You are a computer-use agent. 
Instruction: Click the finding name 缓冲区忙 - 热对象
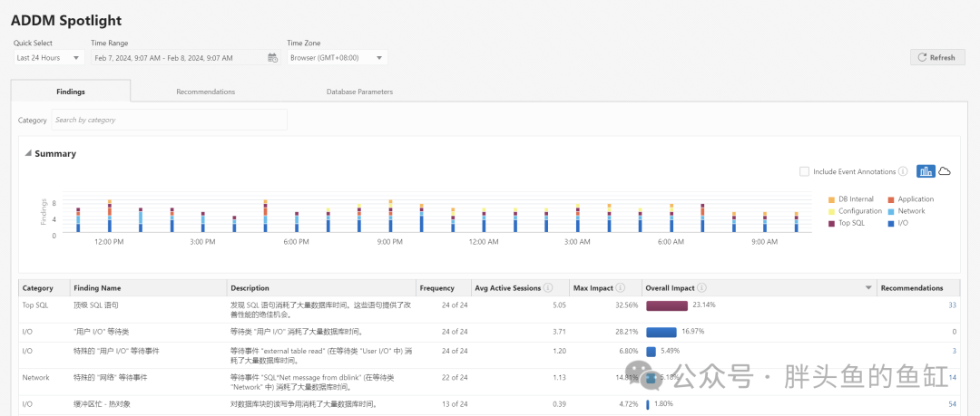(103, 404)
